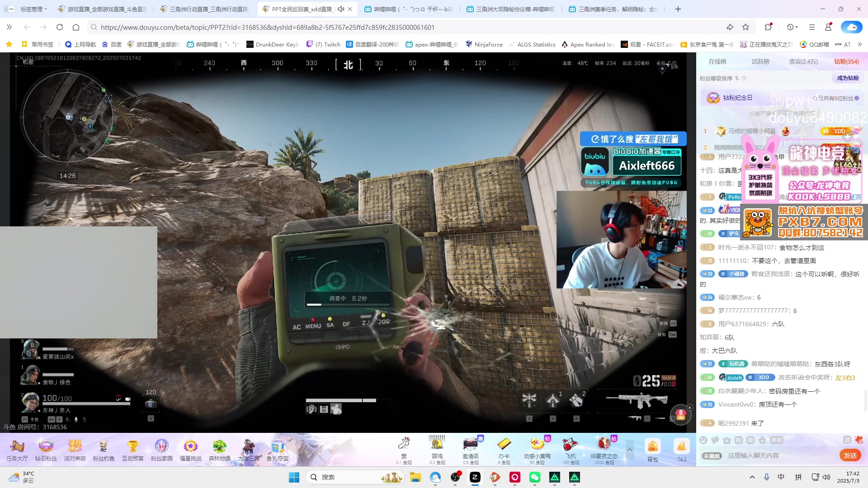Open Twitch bookmark
The image size is (868, 488).
point(324,44)
